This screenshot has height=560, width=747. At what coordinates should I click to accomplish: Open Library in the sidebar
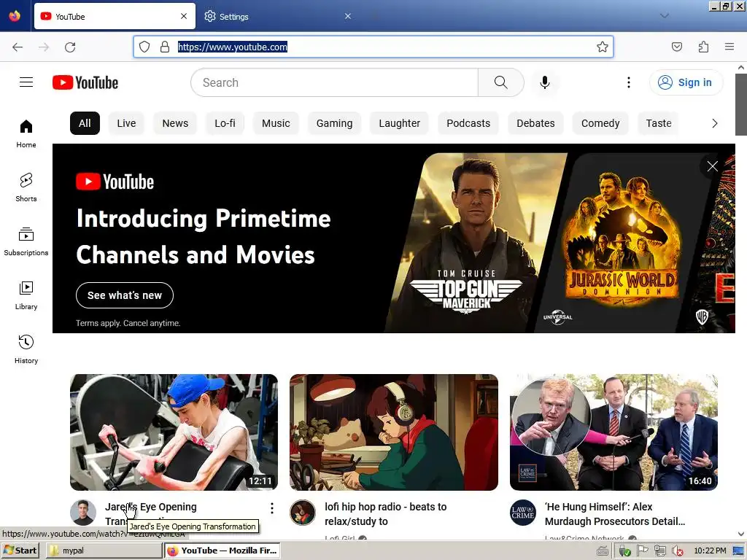pyautogui.click(x=26, y=296)
